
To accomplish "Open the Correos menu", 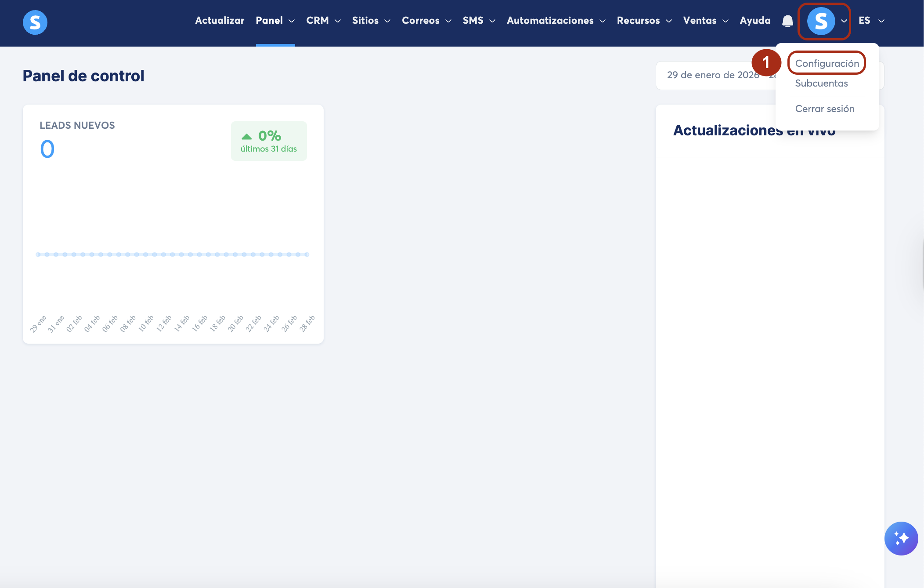I will (x=426, y=21).
